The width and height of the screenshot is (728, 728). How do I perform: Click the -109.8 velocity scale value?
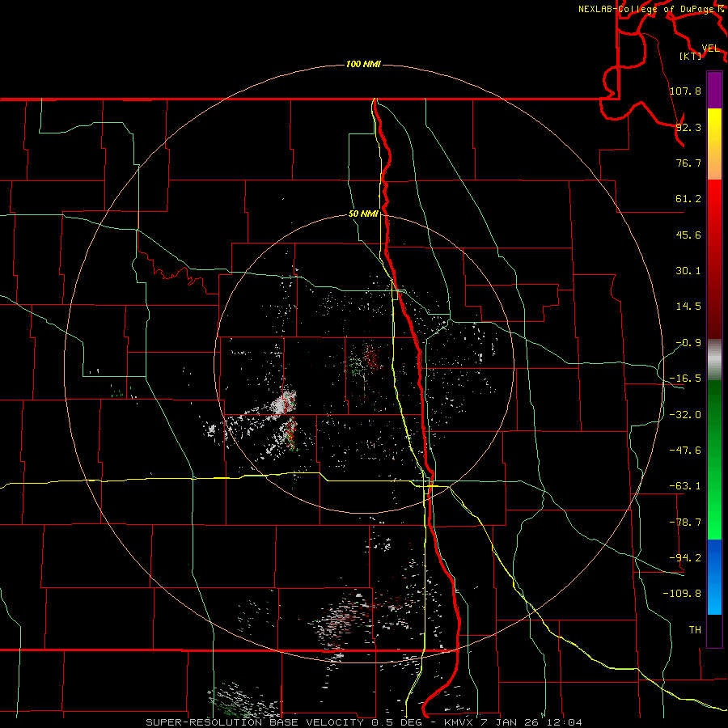pos(682,594)
